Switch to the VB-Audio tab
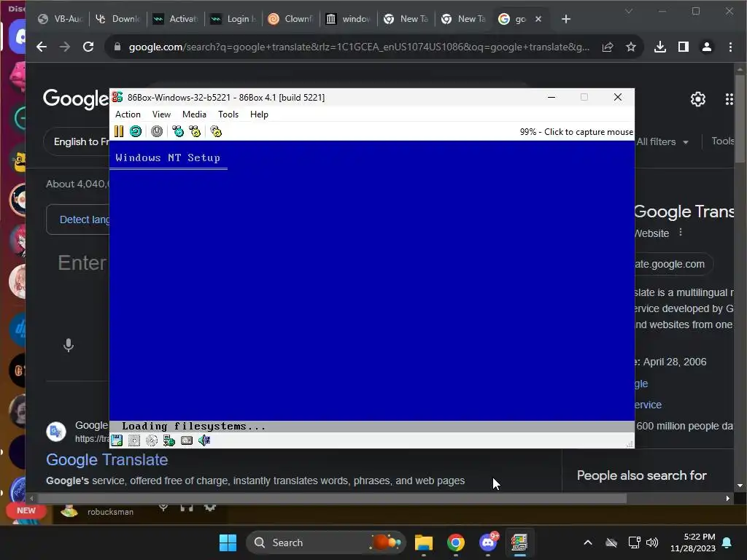The image size is (747, 560). click(x=60, y=19)
